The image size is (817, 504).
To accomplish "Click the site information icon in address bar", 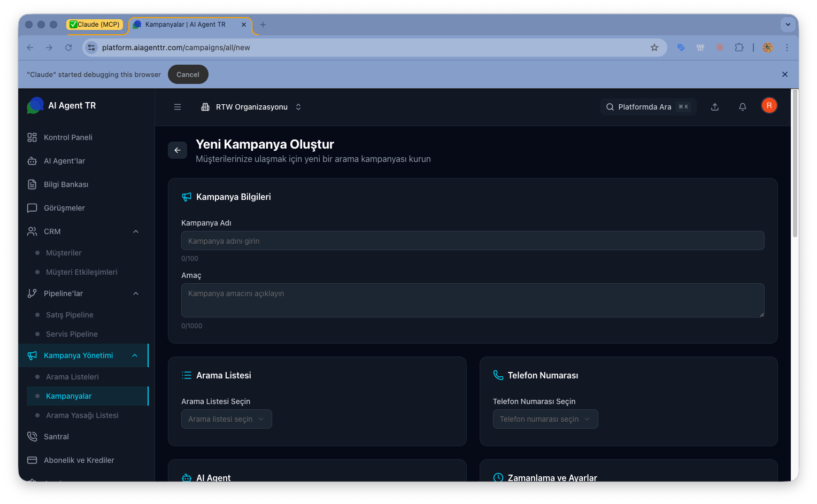I will click(91, 48).
